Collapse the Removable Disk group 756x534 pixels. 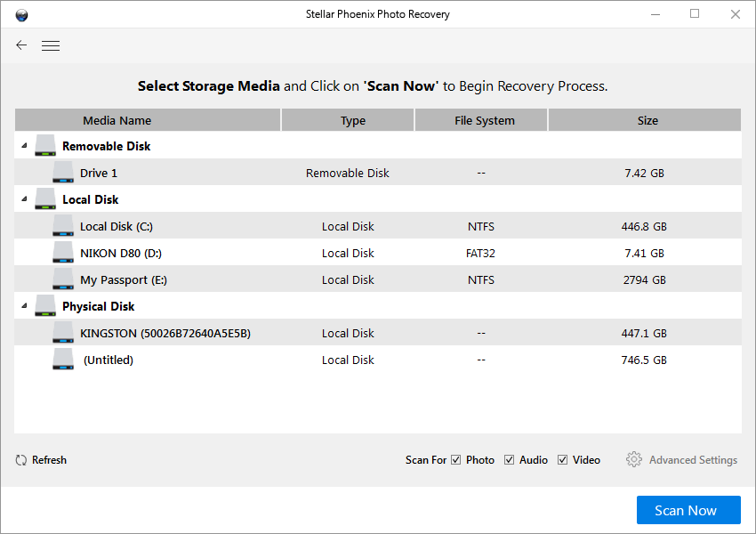pyautogui.click(x=24, y=146)
